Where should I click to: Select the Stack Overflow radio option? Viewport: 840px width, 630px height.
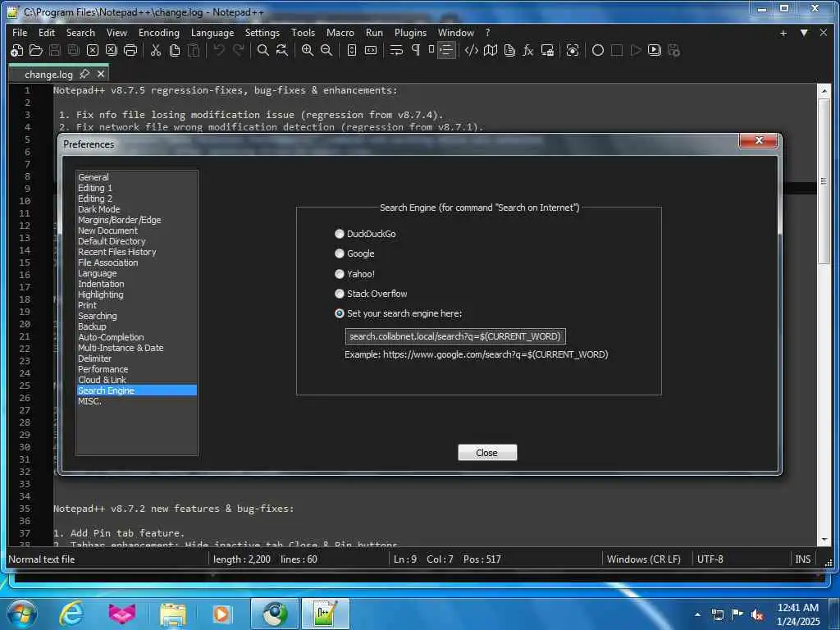click(339, 294)
